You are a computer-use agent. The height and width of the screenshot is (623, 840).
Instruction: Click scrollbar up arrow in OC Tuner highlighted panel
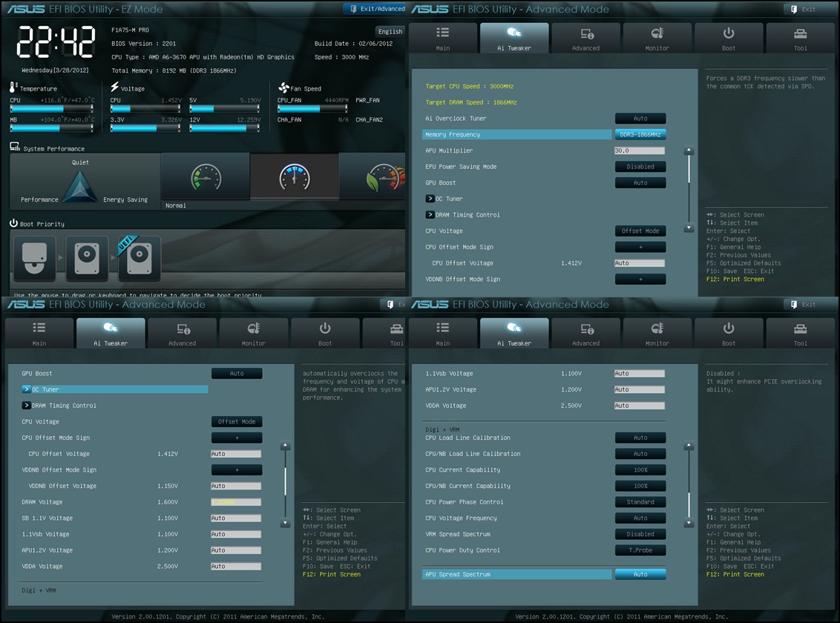pos(285,445)
